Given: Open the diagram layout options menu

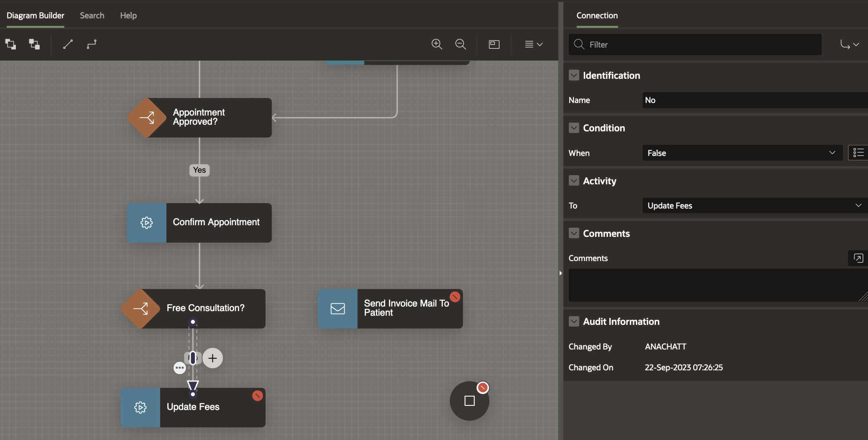Looking at the screenshot, I should click(x=533, y=44).
